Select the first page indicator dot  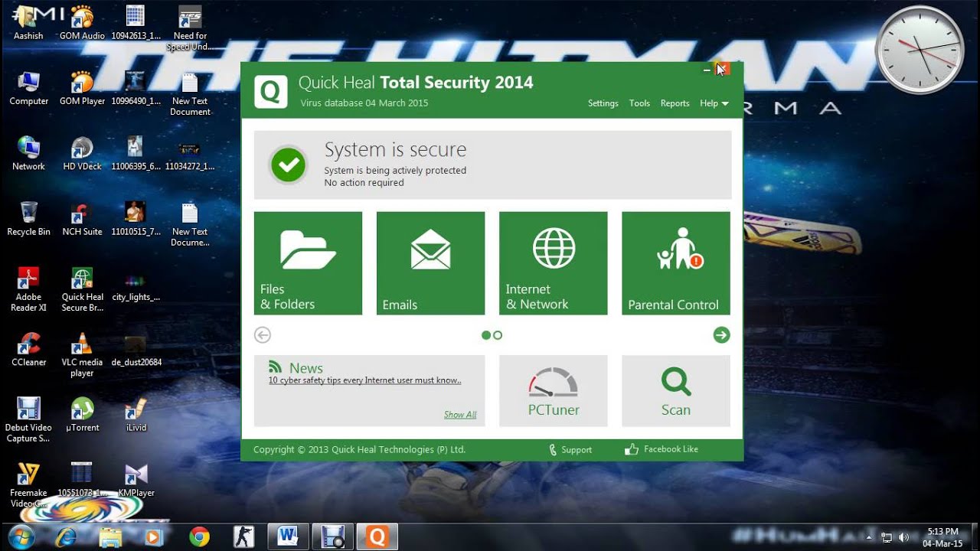[485, 335]
